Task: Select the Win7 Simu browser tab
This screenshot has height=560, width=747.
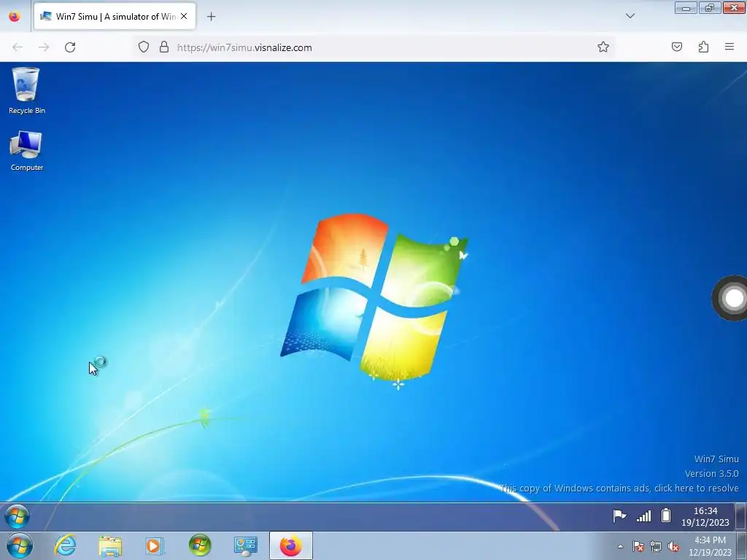Action: [115, 16]
